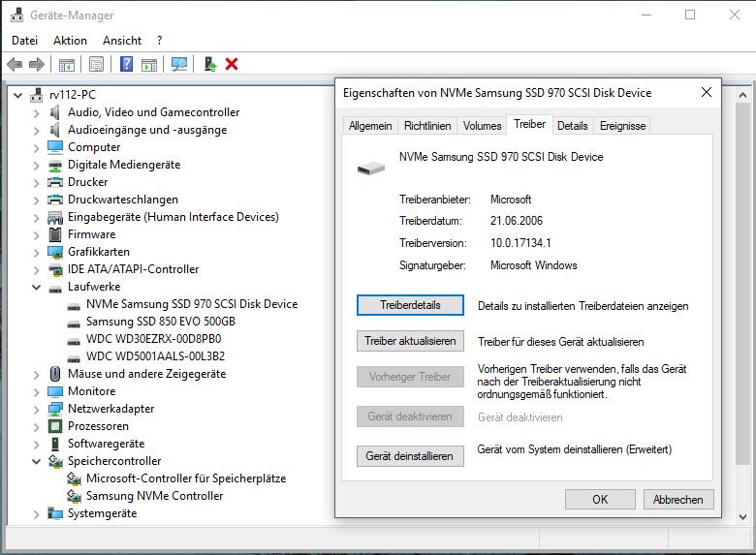The height and width of the screenshot is (555, 756).
Task: Open the Aktion menu
Action: click(x=71, y=41)
